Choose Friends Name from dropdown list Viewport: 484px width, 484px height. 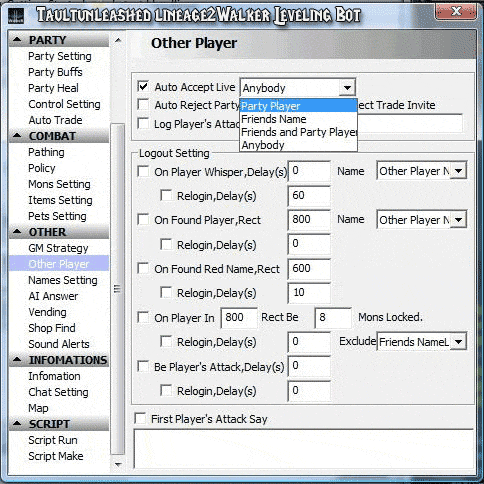point(298,119)
